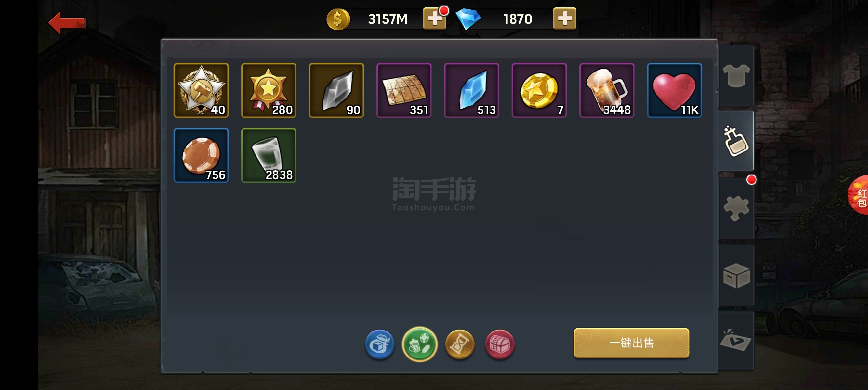Viewport: 868px width, 390px height.
Task: Open the red envelope 红包 icon
Action: pyautogui.click(x=859, y=195)
